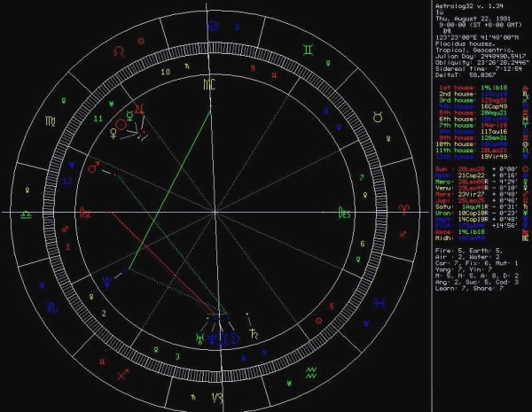Select the 'Moon 21Cap22' row
This screenshot has width=532, height=412.
476,175
